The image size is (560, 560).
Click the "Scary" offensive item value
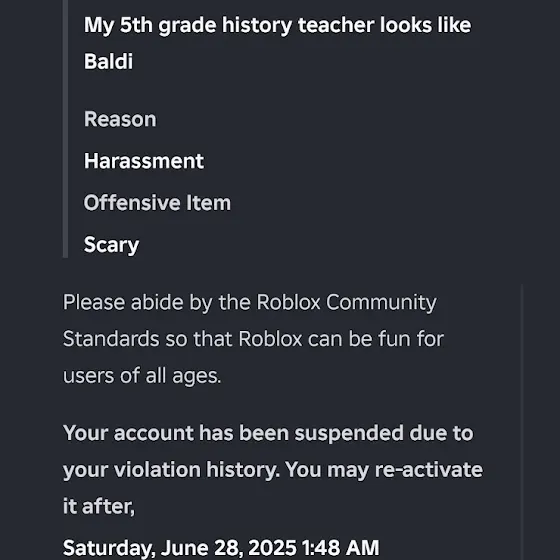[111, 245]
